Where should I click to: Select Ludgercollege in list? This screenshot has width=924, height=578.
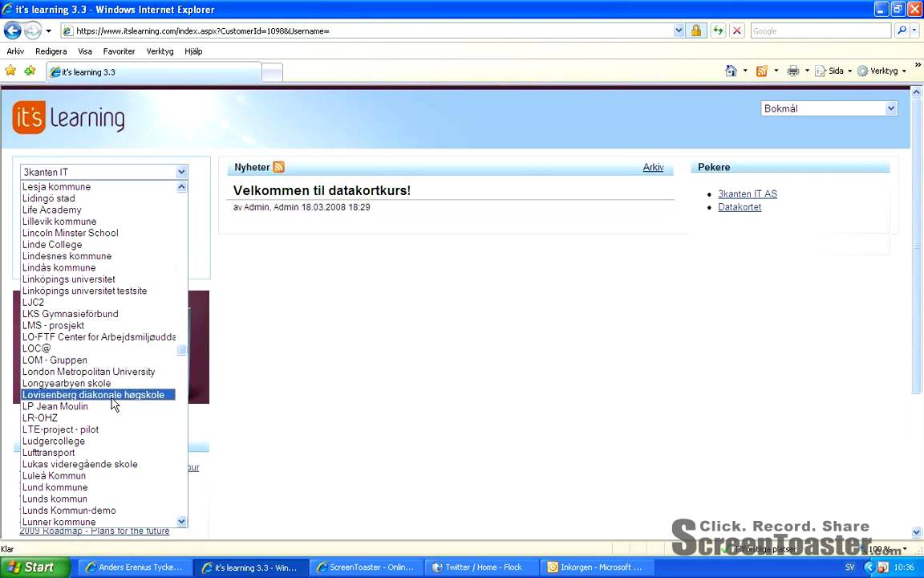pos(98,442)
